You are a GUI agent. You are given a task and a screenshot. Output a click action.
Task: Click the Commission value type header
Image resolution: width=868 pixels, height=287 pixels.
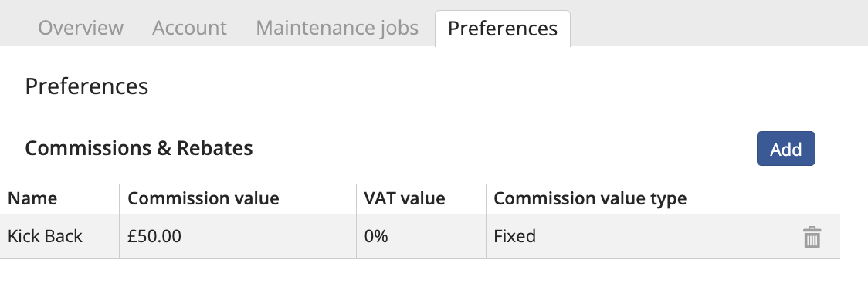(590, 198)
